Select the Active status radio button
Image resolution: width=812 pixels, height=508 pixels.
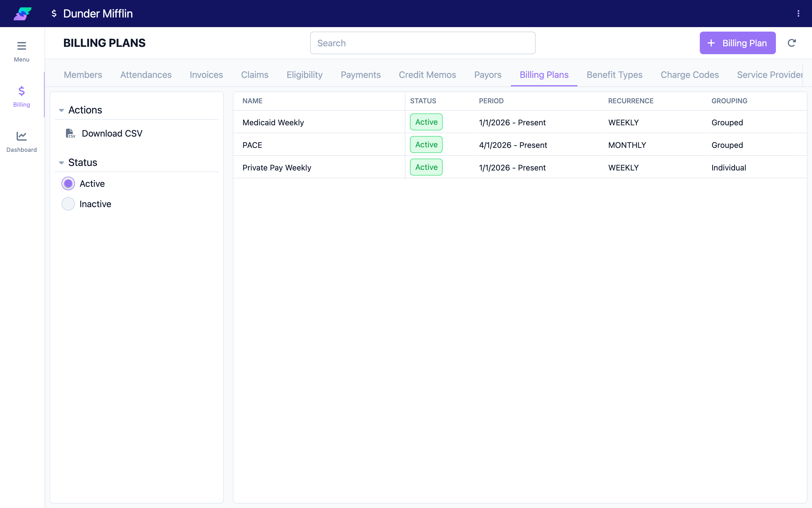point(68,183)
